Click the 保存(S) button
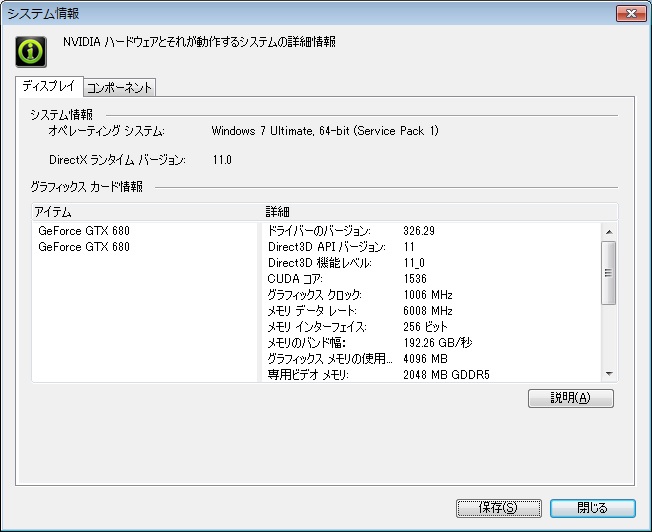 point(499,508)
